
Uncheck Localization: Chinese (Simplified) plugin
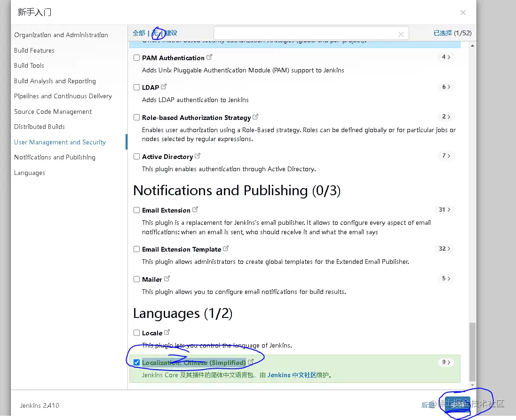pyautogui.click(x=136, y=363)
